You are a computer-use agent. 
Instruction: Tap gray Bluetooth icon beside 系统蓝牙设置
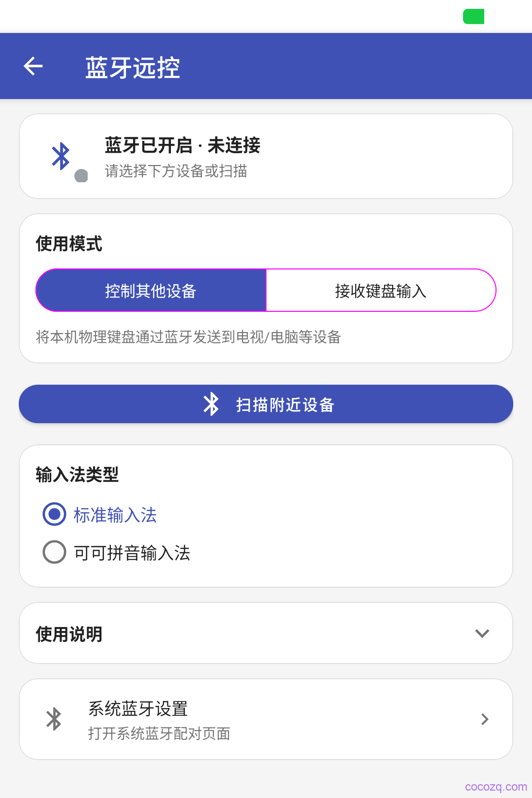tap(54, 719)
